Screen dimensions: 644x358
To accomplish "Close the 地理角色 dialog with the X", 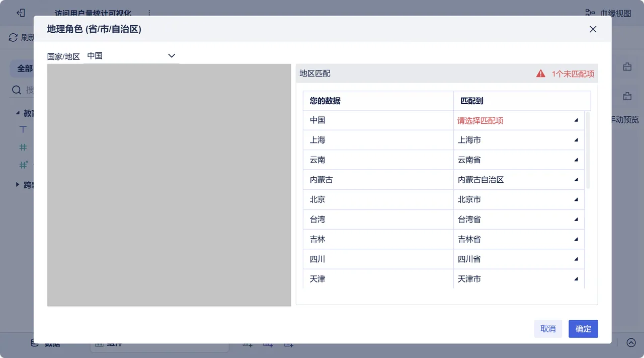I will pyautogui.click(x=593, y=29).
